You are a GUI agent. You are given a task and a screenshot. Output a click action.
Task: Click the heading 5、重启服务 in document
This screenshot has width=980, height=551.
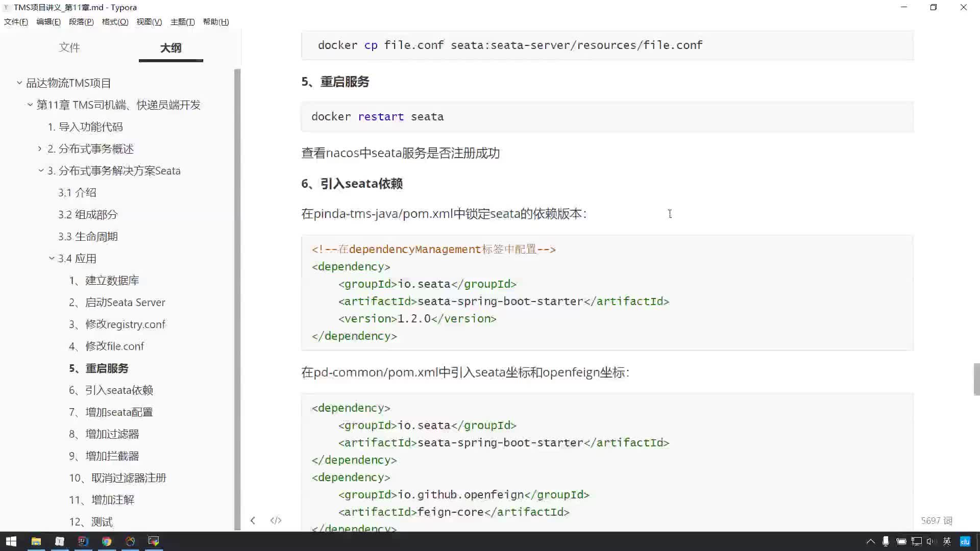(x=335, y=82)
